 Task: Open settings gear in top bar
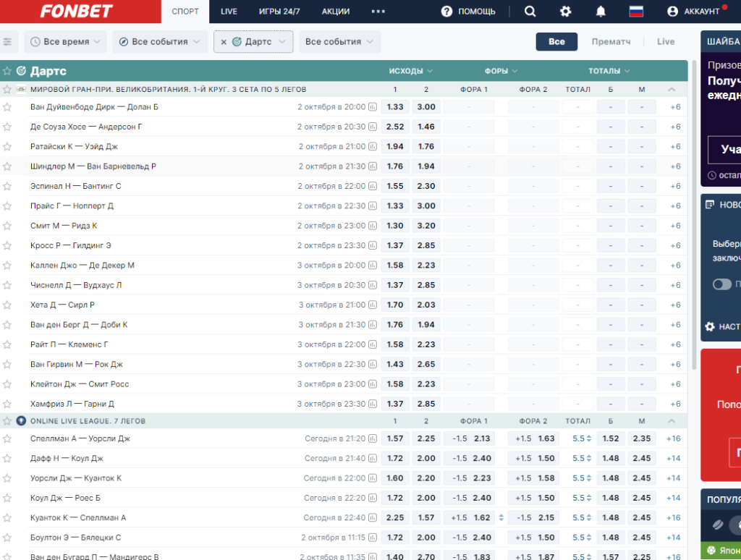565,12
